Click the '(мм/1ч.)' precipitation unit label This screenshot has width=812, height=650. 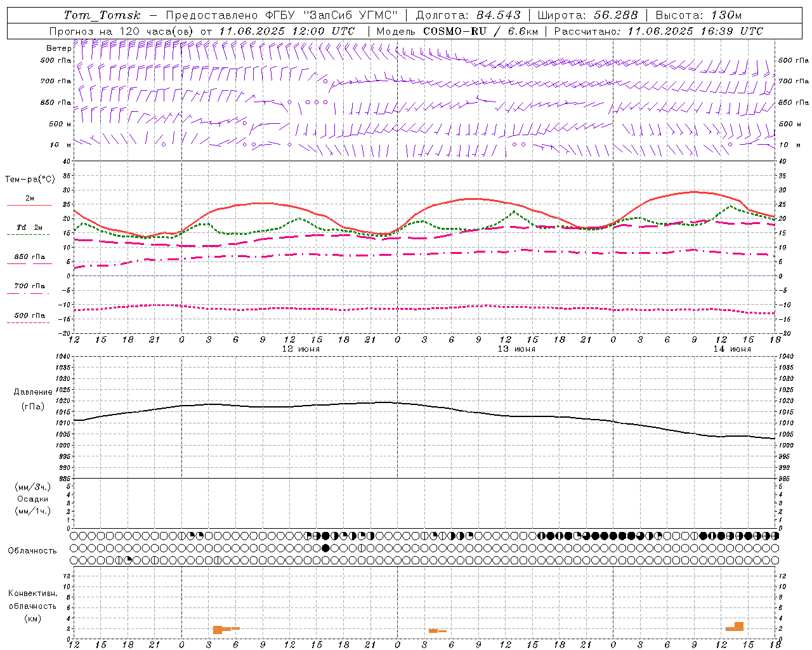point(32,511)
